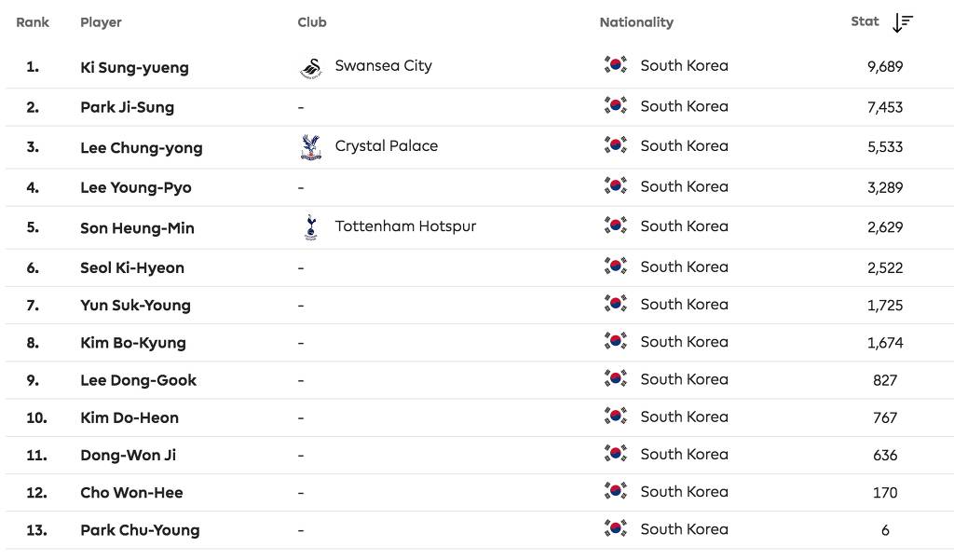The height and width of the screenshot is (560, 954).
Task: Open Tottenham Hotspur club link
Action: tap(405, 226)
